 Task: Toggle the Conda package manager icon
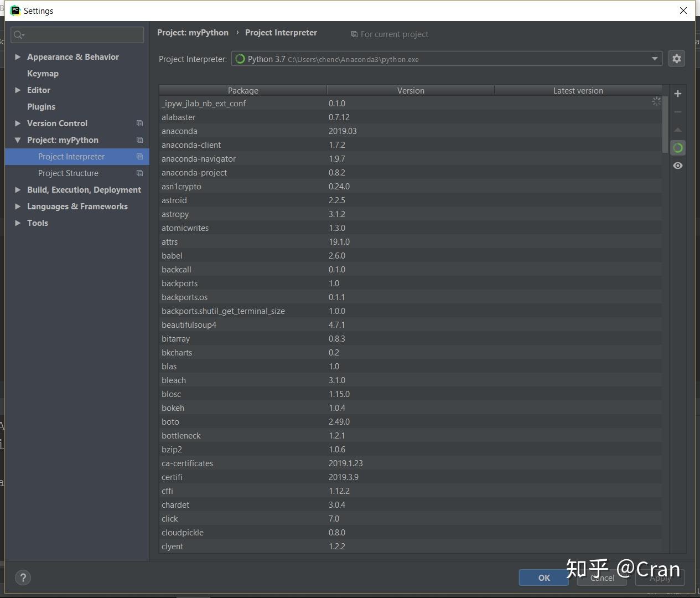677,147
